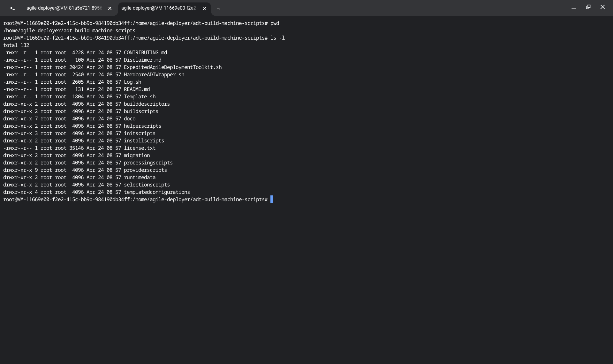Click the builddescriptors directory name
Screen dimensions: 613x364
[147, 104]
